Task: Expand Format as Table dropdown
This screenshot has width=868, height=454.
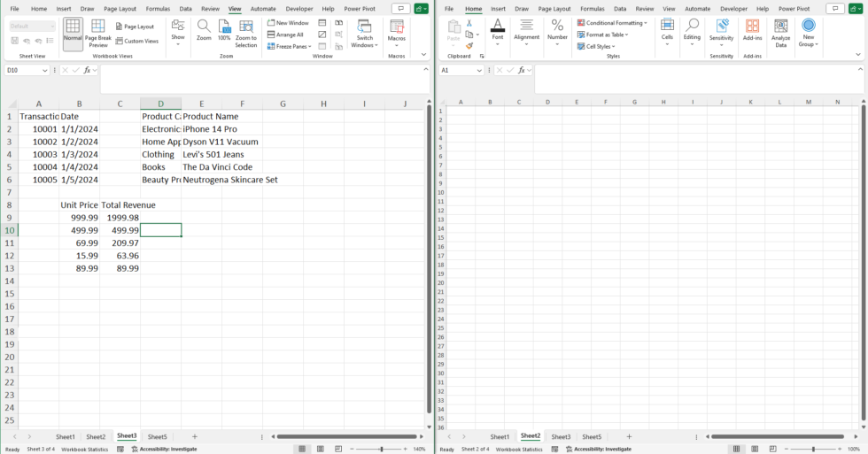Action: tap(602, 35)
